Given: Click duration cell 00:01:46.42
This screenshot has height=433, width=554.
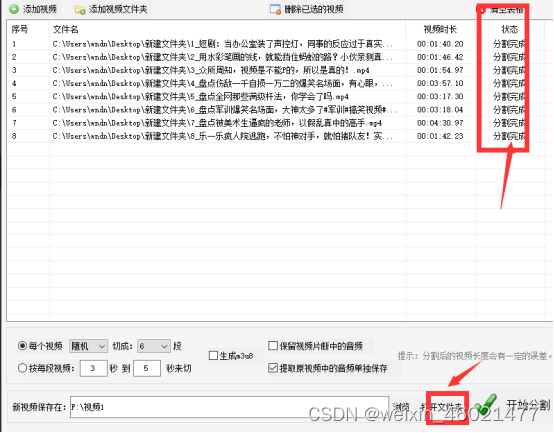Looking at the screenshot, I should (x=440, y=57).
